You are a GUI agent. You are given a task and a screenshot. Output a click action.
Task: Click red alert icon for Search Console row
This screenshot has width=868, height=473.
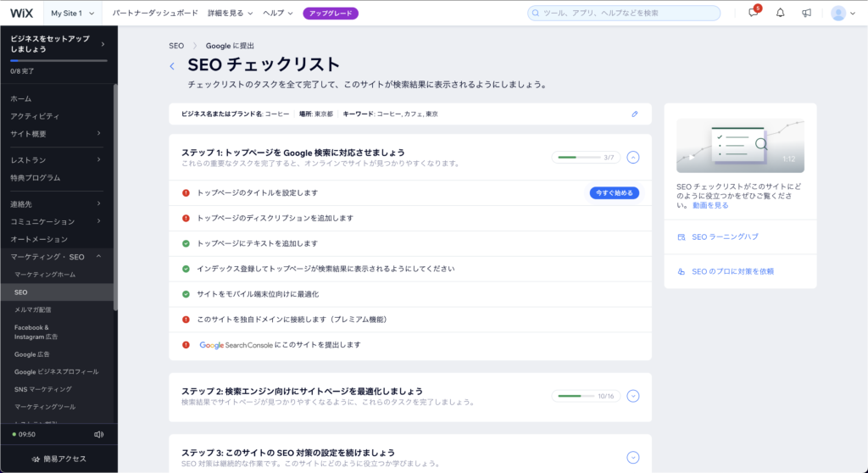tap(186, 344)
